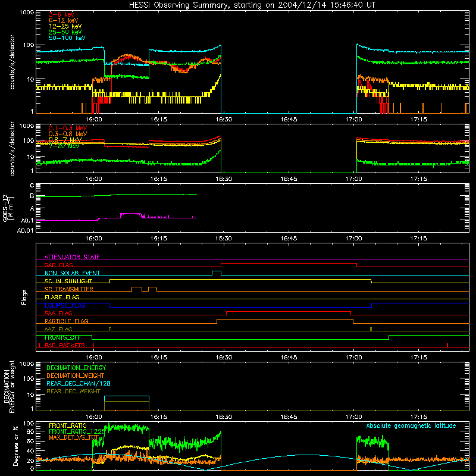Click the vertical 'Flags' axis label
Screen dimensions: 476x476
24,297
